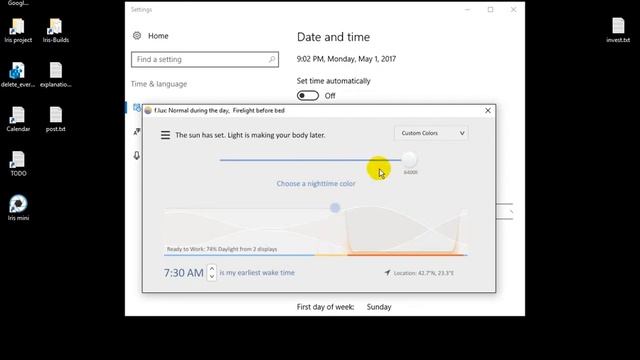Go to Settings Home
Screen dimensions: 640x360
[x=158, y=36]
